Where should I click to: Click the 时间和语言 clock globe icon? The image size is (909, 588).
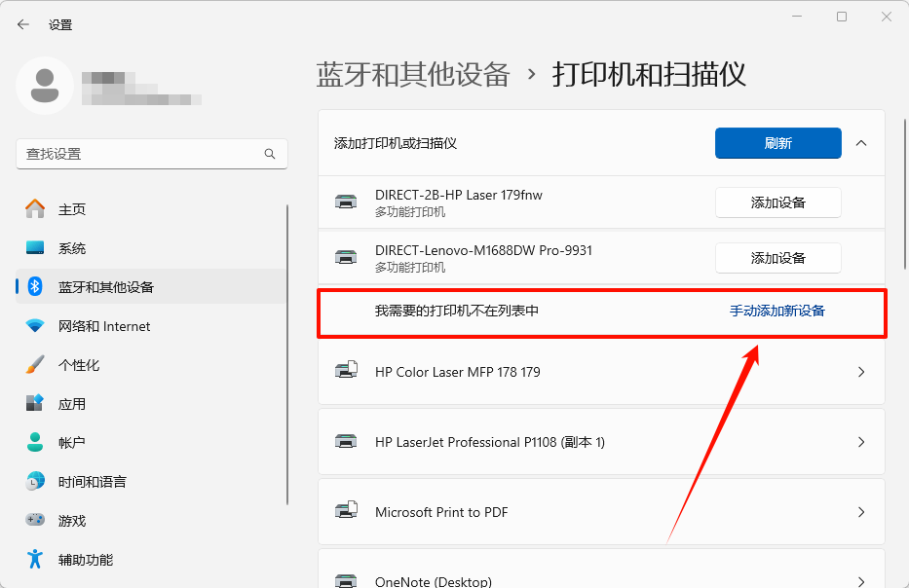click(35, 482)
